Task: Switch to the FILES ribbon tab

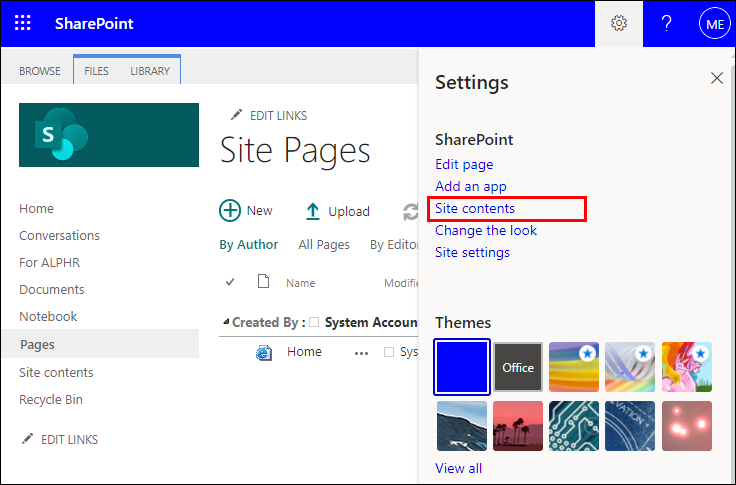Action: pyautogui.click(x=97, y=71)
